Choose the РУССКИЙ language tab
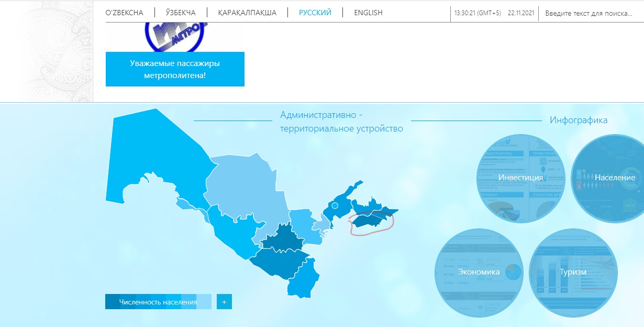Viewport: 644px width, 327px height. pos(315,13)
